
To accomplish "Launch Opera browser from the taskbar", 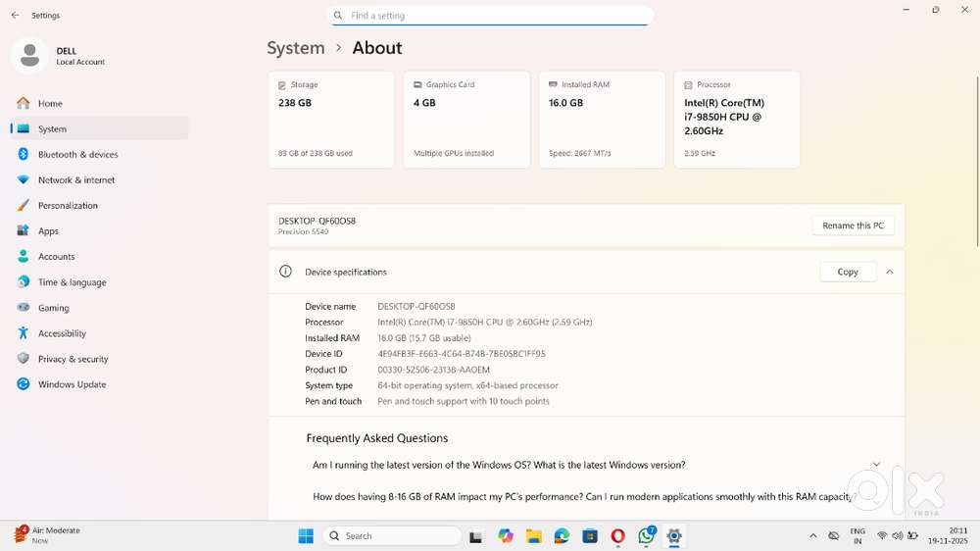I will click(x=617, y=536).
